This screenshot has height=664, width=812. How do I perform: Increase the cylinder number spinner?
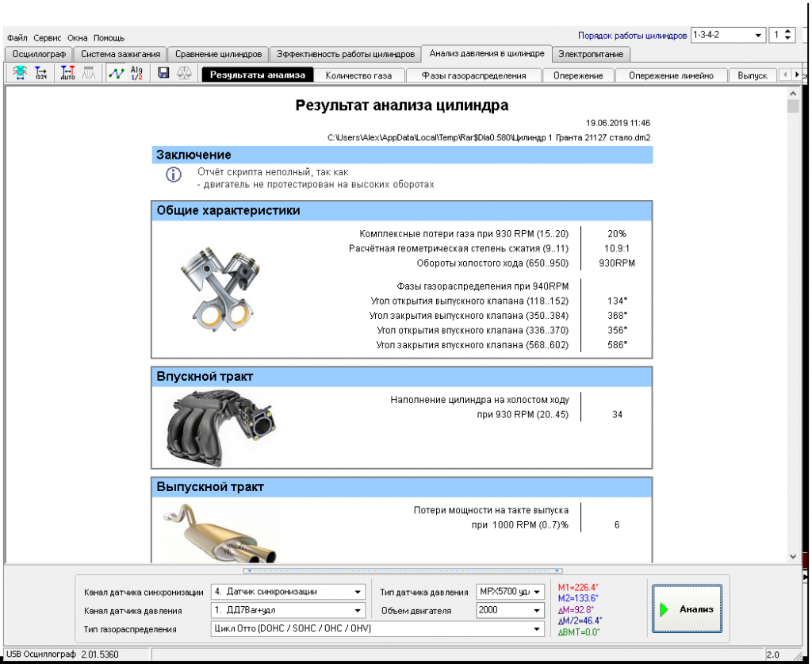[x=787, y=32]
